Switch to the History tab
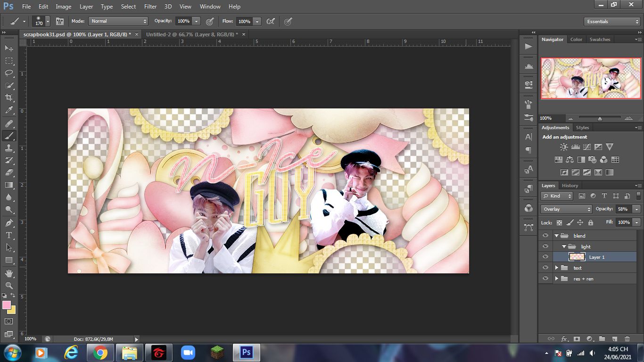This screenshot has height=362, width=644. click(570, 186)
